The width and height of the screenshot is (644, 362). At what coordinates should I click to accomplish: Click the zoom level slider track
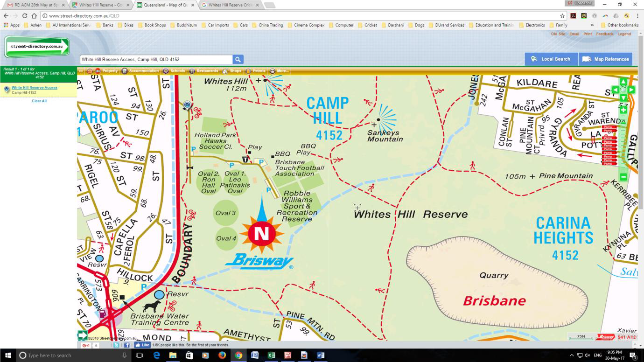(x=623, y=144)
